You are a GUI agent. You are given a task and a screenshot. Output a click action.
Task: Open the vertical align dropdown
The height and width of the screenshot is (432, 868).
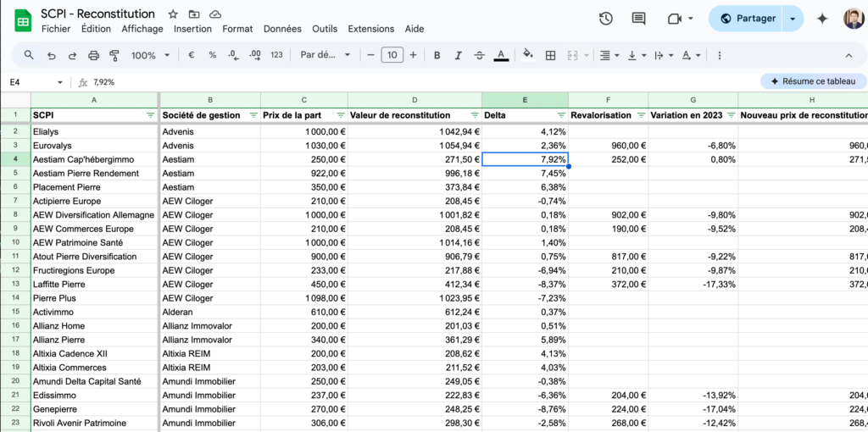637,55
